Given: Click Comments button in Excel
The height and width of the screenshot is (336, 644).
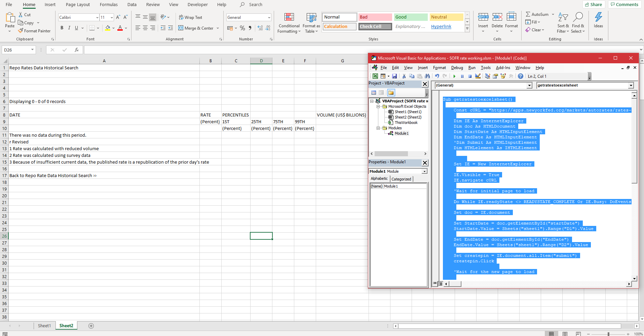Looking at the screenshot, I should coord(624,4).
